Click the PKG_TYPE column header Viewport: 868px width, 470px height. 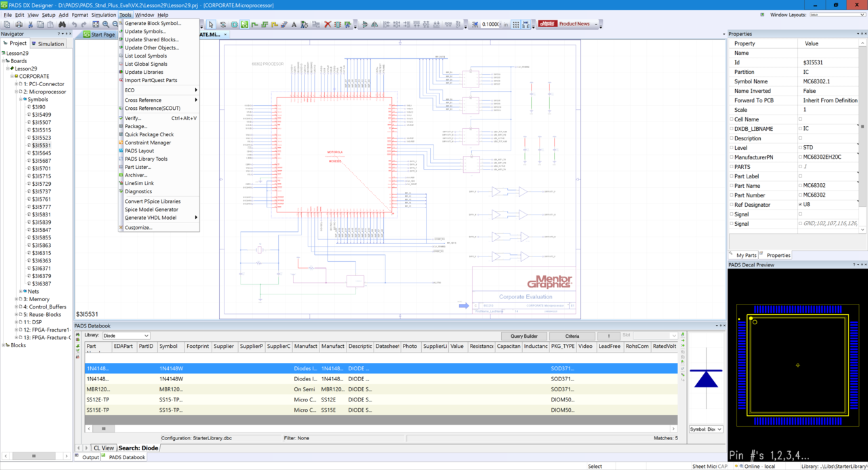[563, 346]
